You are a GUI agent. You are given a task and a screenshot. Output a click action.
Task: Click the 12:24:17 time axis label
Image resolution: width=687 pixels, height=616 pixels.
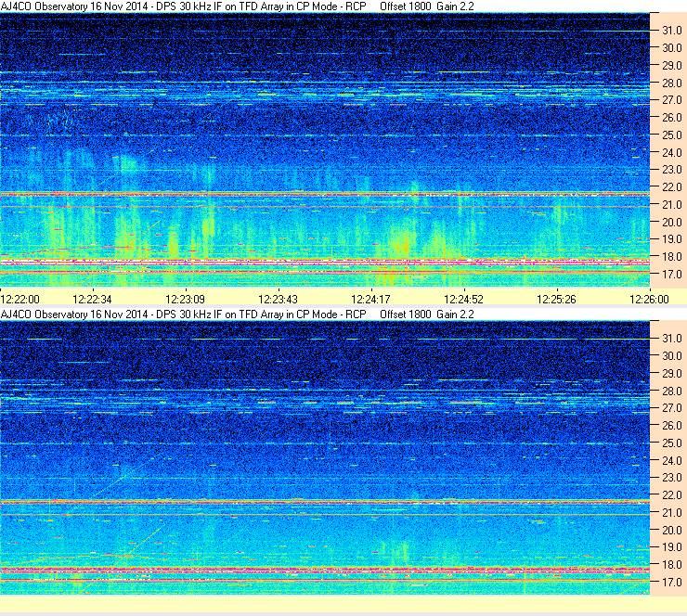pos(370,300)
